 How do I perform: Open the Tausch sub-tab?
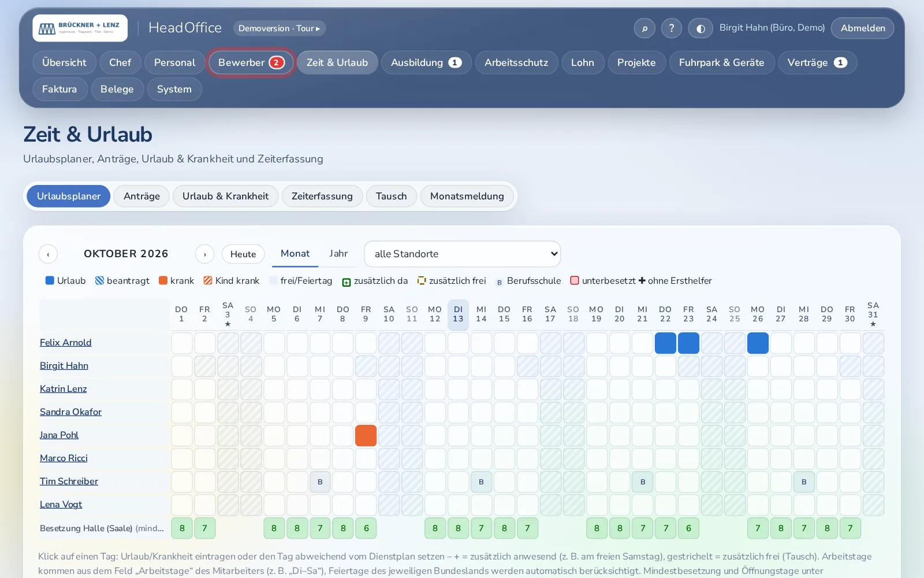click(x=392, y=196)
